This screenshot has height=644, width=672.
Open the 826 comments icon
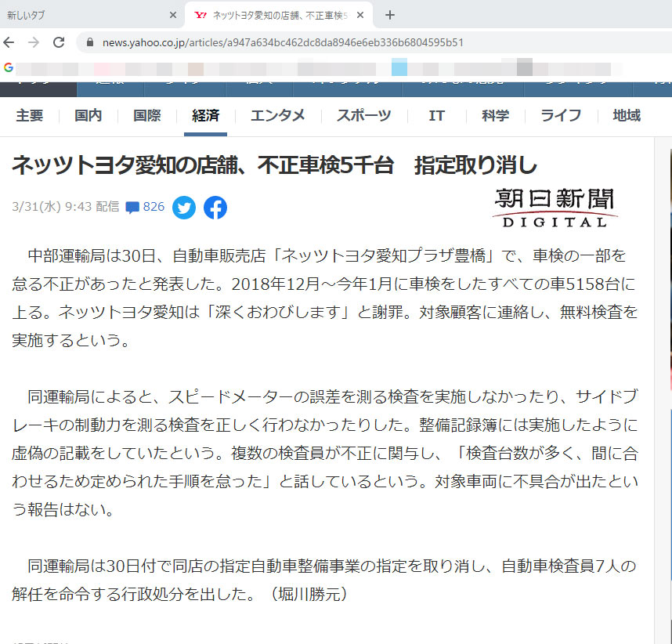(132, 208)
